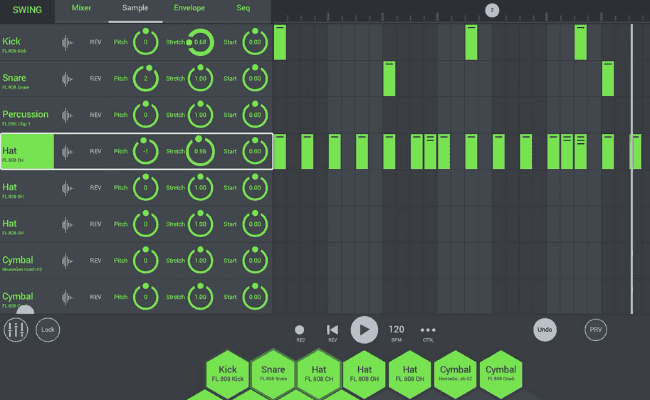This screenshot has width=650, height=400.
Task: Click the rewind-to-start REV button
Action: 332,330
